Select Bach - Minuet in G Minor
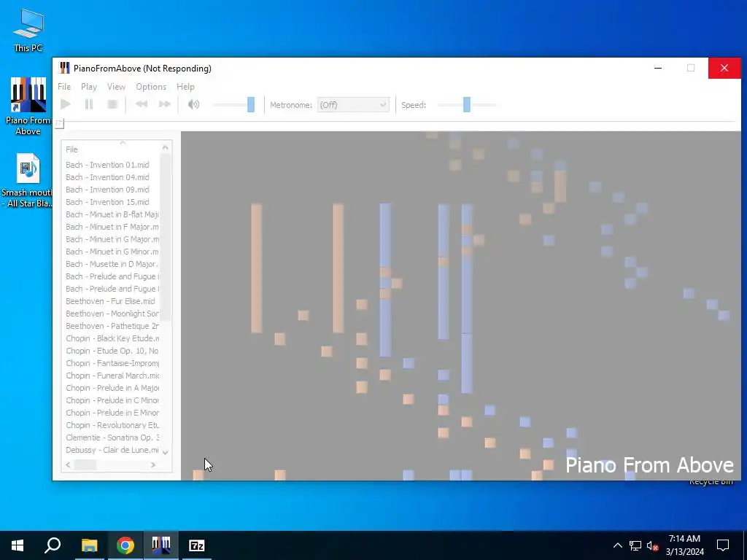 pyautogui.click(x=112, y=252)
